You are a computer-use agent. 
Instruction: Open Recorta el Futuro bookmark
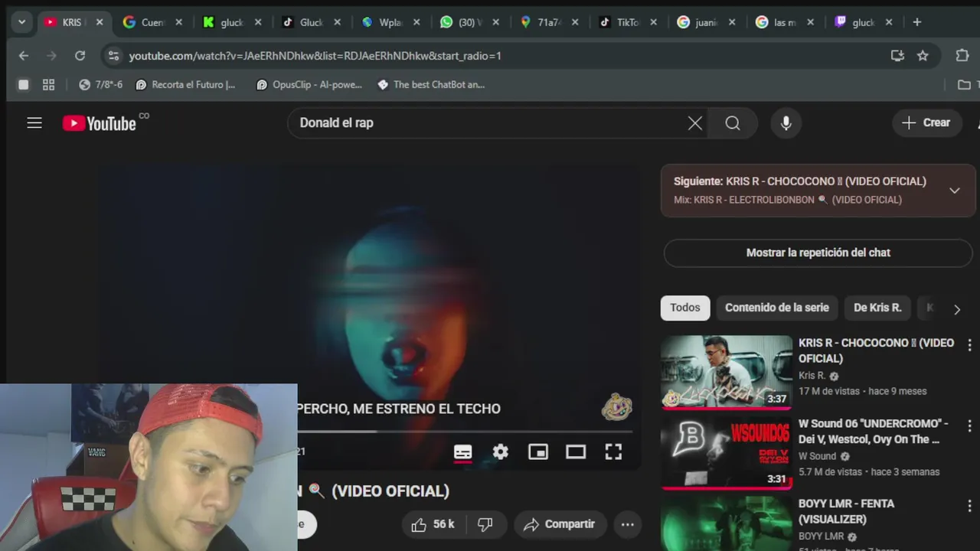click(x=185, y=85)
